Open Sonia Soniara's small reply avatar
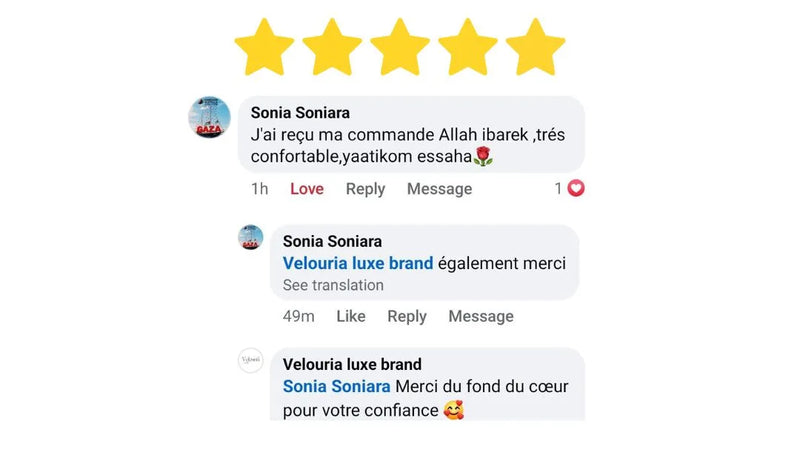The width and height of the screenshot is (800, 467). pos(250,237)
